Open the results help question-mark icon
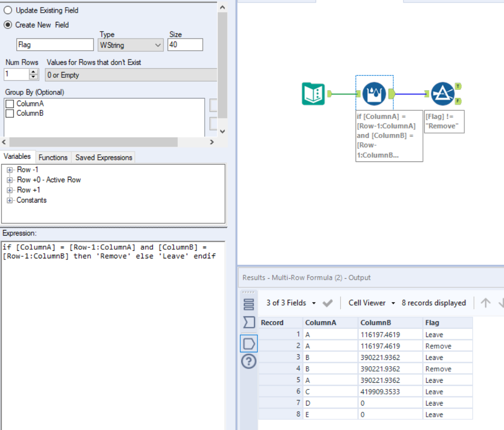This screenshot has height=430, width=504. [x=249, y=361]
